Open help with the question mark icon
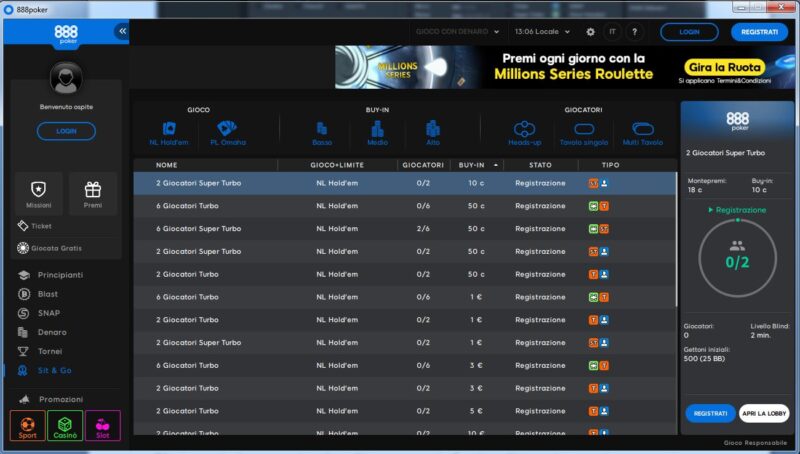Screen dimensions: 800x454 click(x=634, y=32)
